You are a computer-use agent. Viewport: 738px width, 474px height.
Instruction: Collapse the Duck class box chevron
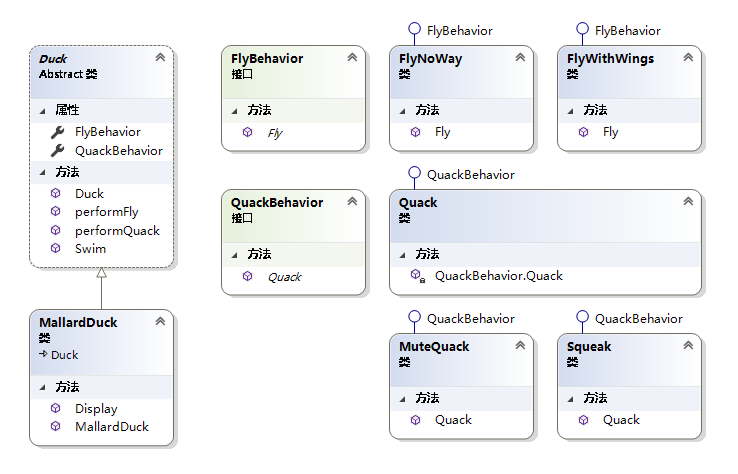point(160,58)
